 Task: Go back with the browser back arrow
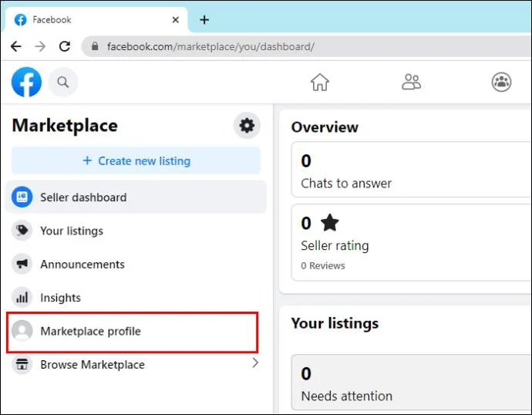click(x=16, y=46)
